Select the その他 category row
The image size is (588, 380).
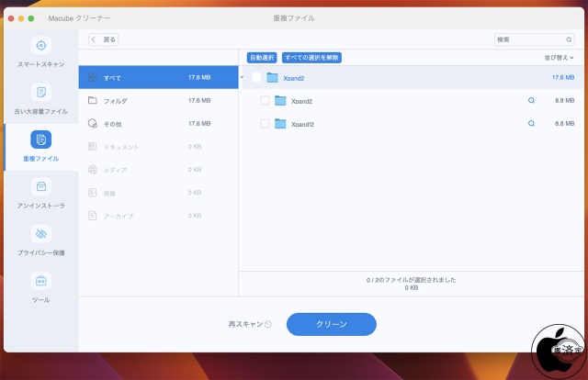tap(158, 123)
